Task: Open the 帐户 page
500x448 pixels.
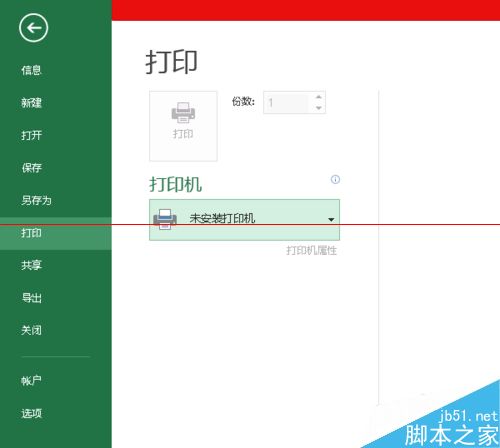Action: click(x=31, y=380)
